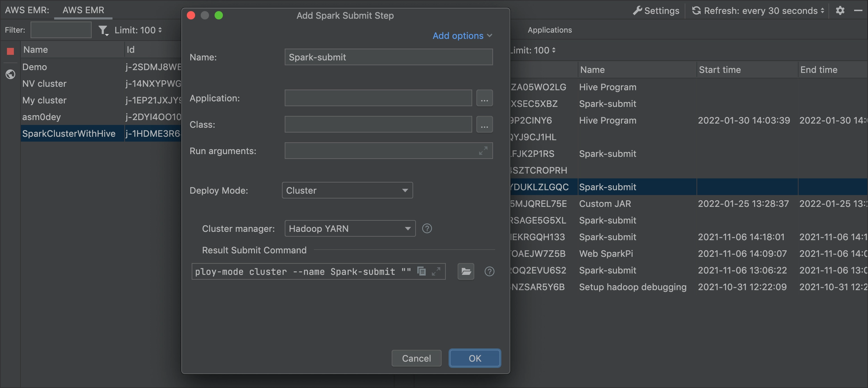
Task: Copy the result submit command
Action: coord(422,271)
